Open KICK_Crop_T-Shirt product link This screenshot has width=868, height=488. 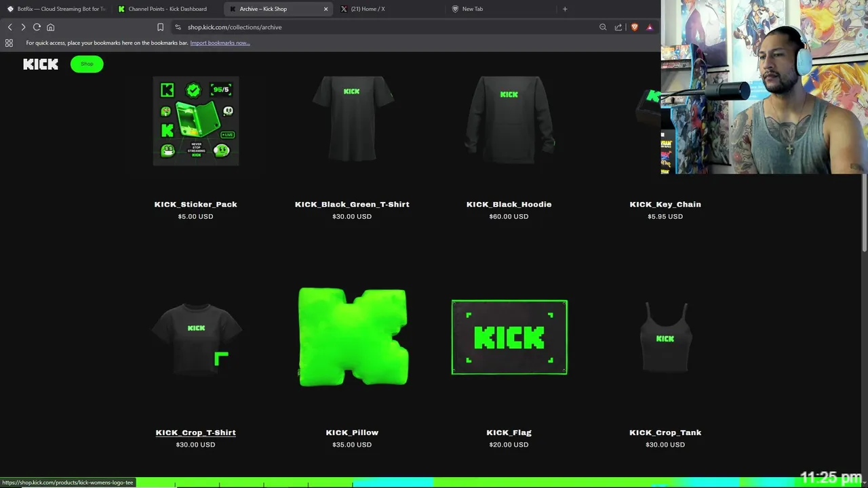click(x=195, y=432)
